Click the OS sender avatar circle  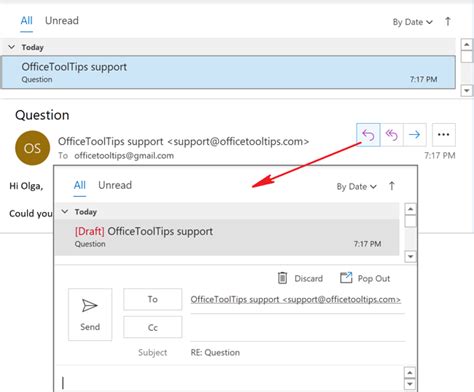click(33, 148)
